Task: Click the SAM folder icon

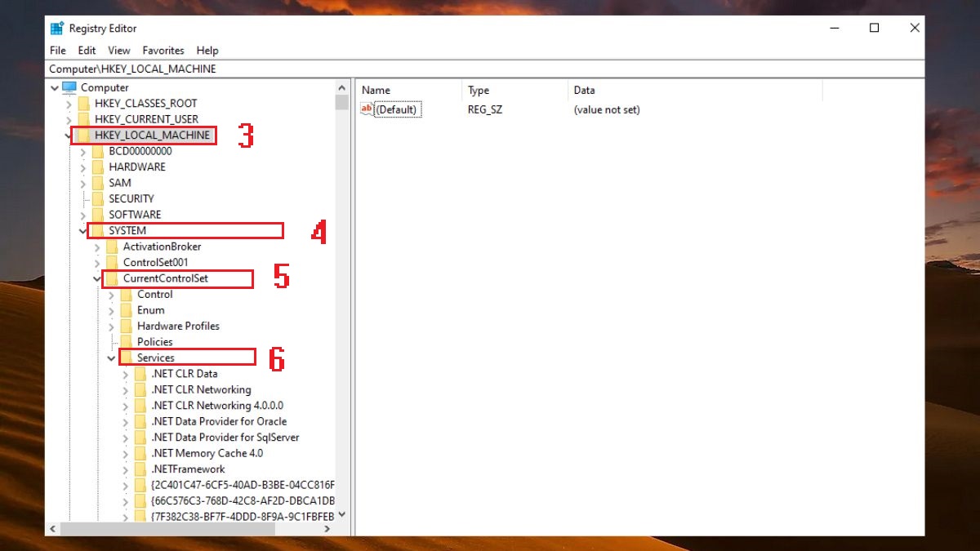Action: (x=97, y=183)
